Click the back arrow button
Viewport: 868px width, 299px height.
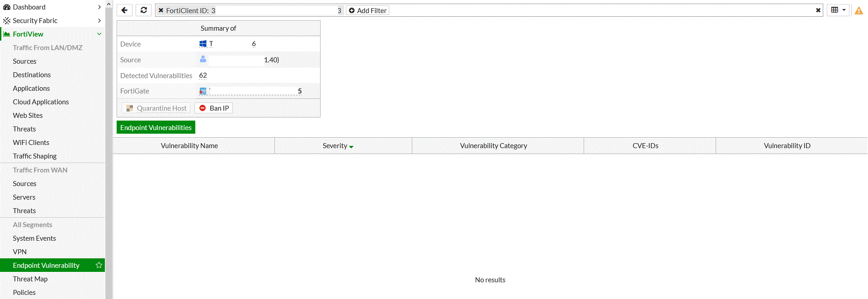point(124,10)
